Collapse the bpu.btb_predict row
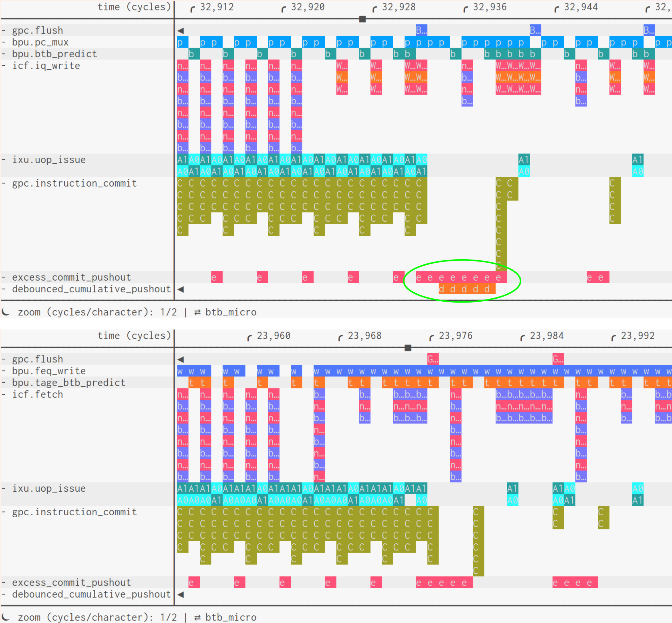This screenshot has height=623, width=672. 4,54
